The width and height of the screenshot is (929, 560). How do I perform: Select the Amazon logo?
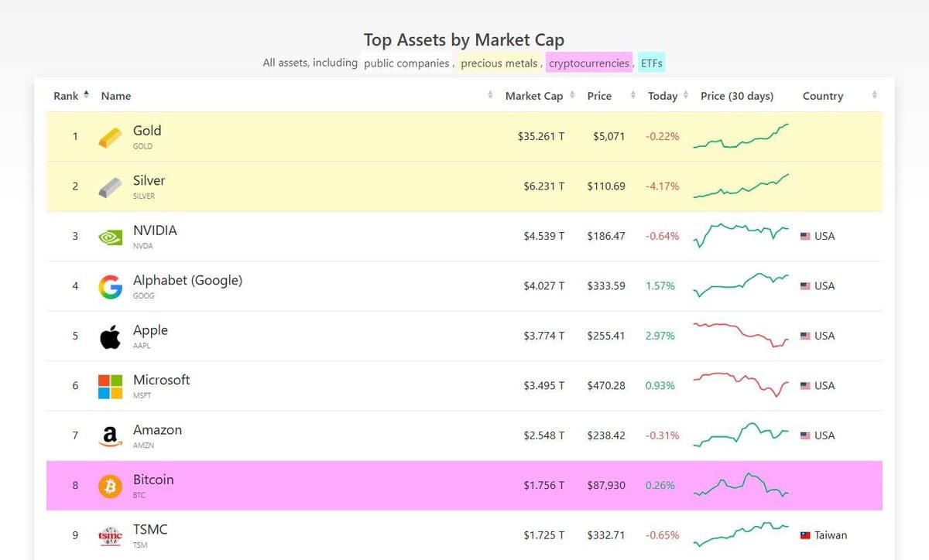pos(109,435)
